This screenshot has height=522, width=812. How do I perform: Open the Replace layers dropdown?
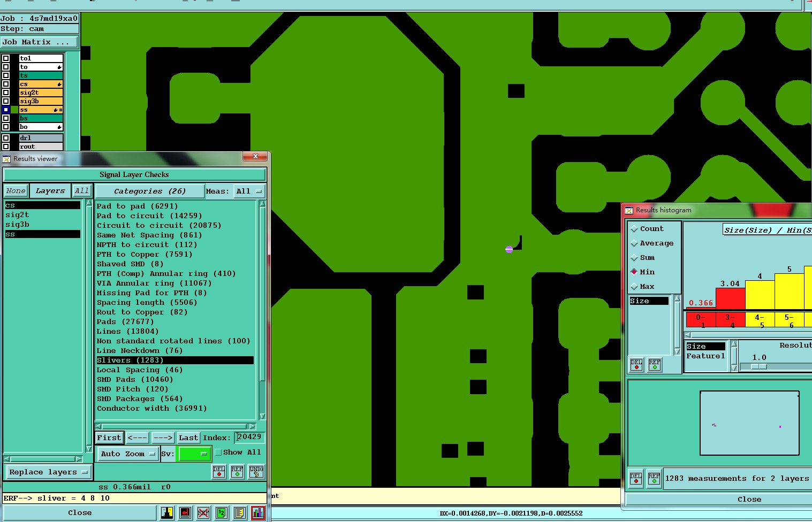[x=48, y=472]
